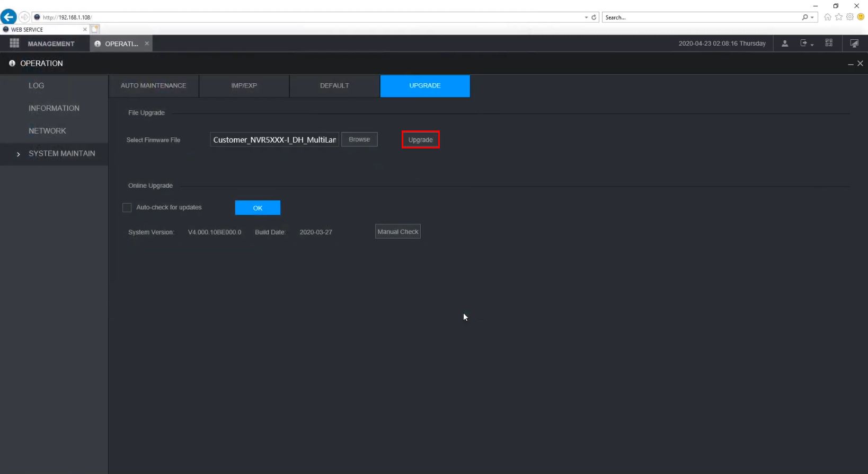This screenshot has height=474, width=868.
Task: Click the browser search magnifier icon
Action: [x=805, y=17]
